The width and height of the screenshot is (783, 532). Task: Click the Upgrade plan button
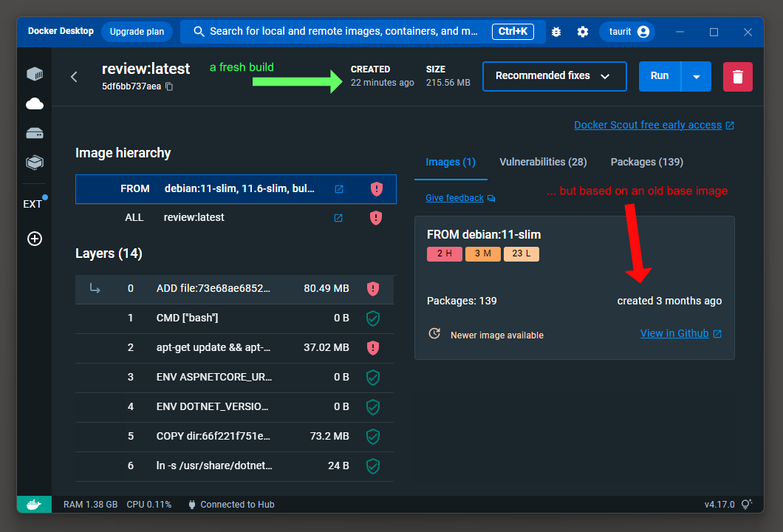pyautogui.click(x=137, y=32)
